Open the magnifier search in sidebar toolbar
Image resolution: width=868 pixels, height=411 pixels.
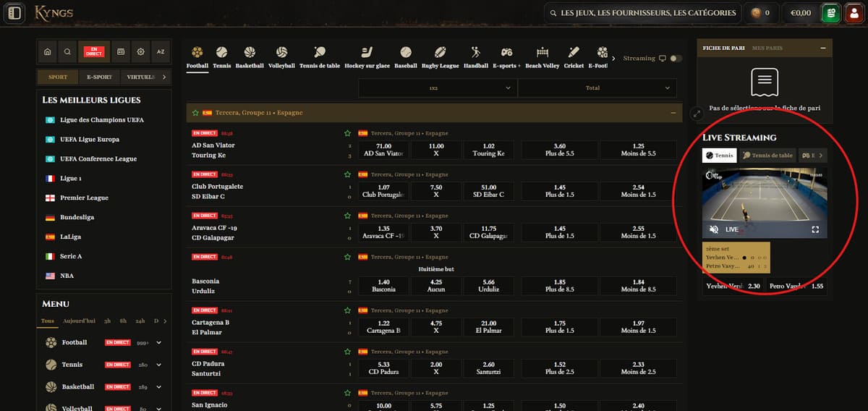tap(67, 51)
